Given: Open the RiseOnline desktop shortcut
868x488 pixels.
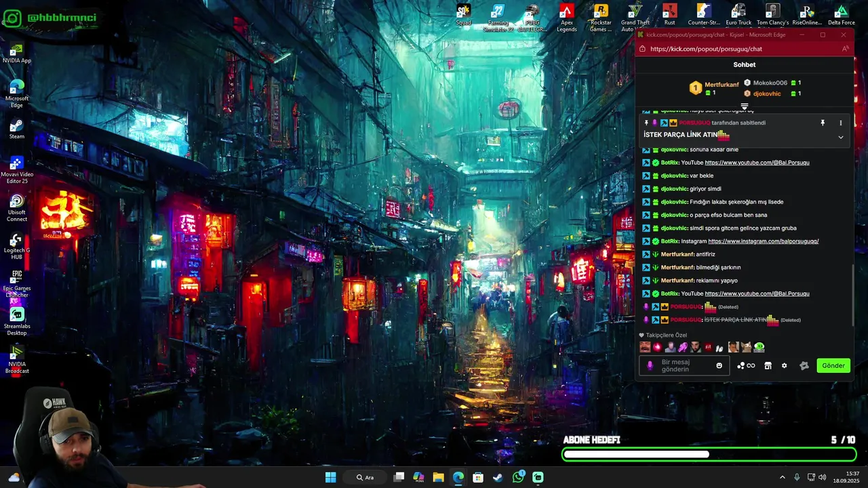Looking at the screenshot, I should click(807, 15).
